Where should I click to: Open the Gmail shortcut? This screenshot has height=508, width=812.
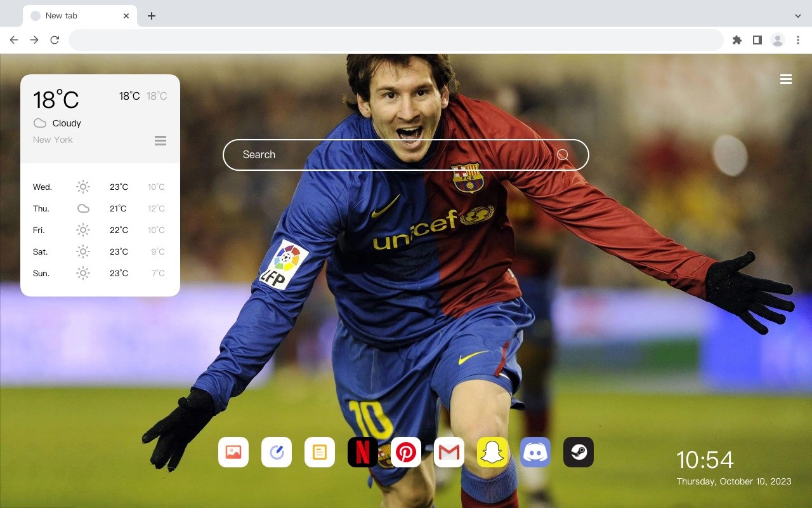(449, 452)
